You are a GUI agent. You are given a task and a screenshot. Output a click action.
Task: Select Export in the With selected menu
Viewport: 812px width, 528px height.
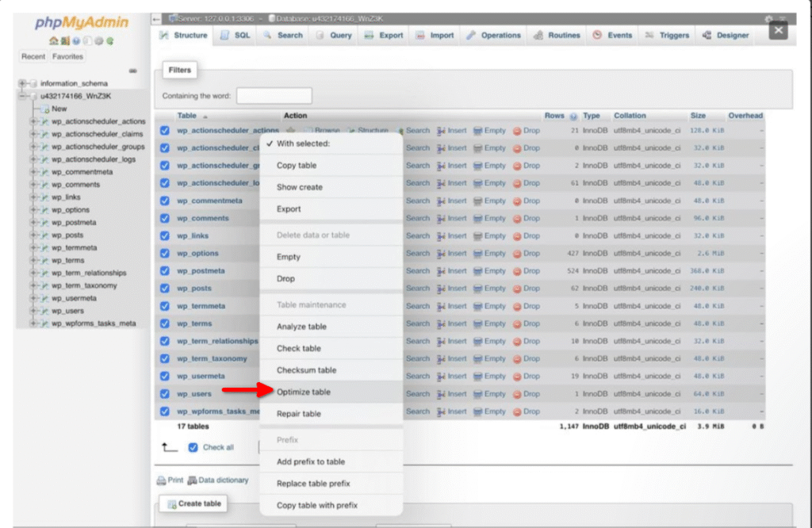click(x=331, y=209)
